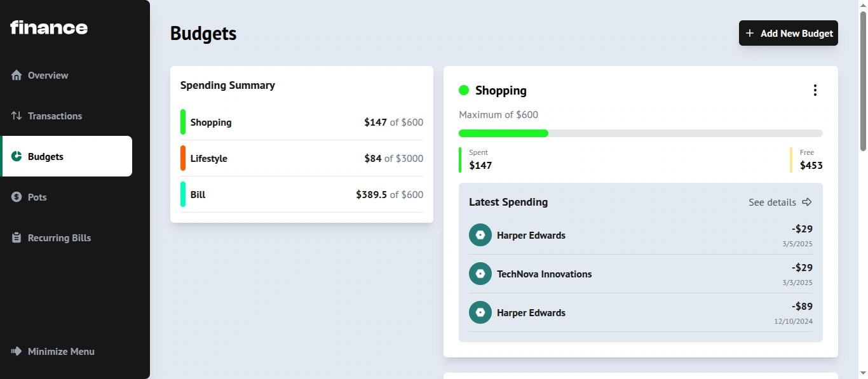Click the Maximum of $600 text
Viewport: 868px width, 379px height.
[499, 115]
